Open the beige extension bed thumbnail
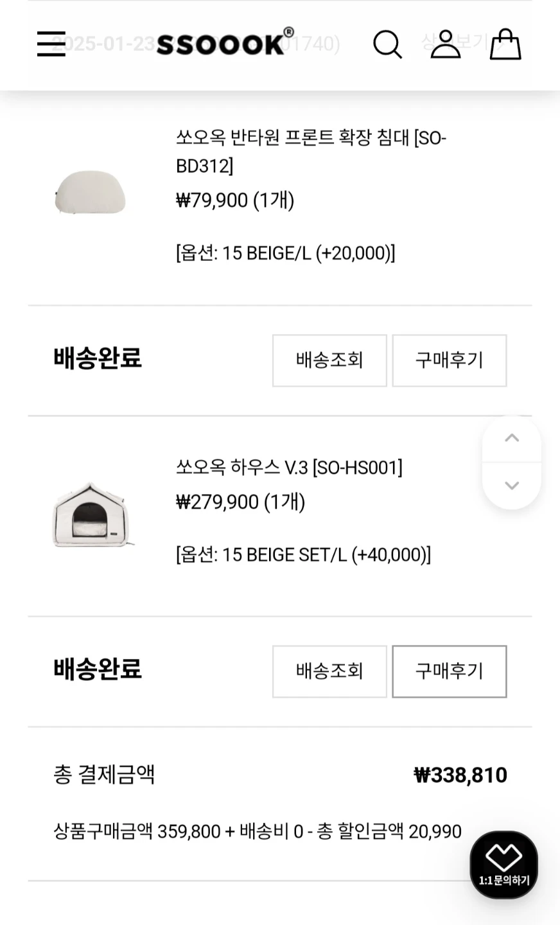The width and height of the screenshot is (560, 925). [x=90, y=192]
